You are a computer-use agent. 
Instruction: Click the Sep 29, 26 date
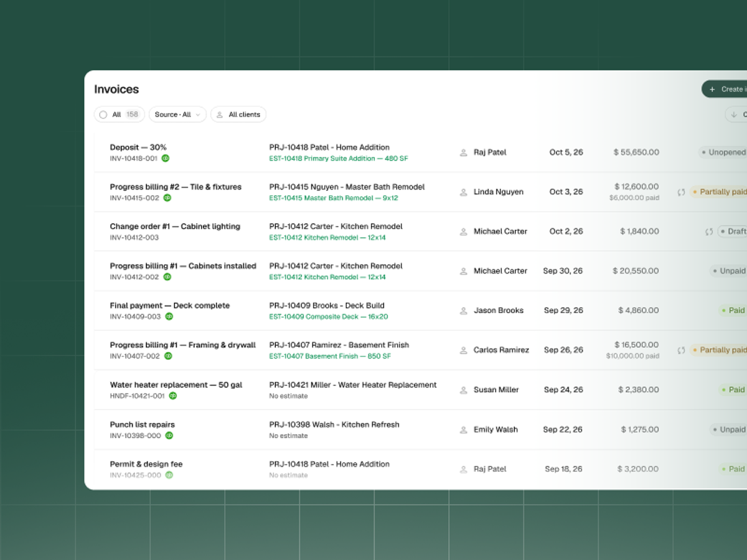pyautogui.click(x=563, y=310)
